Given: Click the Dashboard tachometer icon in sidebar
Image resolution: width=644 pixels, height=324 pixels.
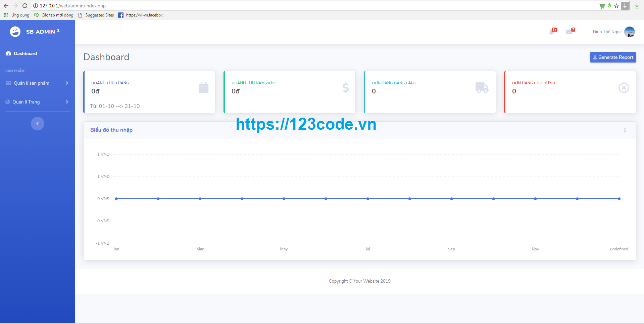Looking at the screenshot, I should (8, 53).
